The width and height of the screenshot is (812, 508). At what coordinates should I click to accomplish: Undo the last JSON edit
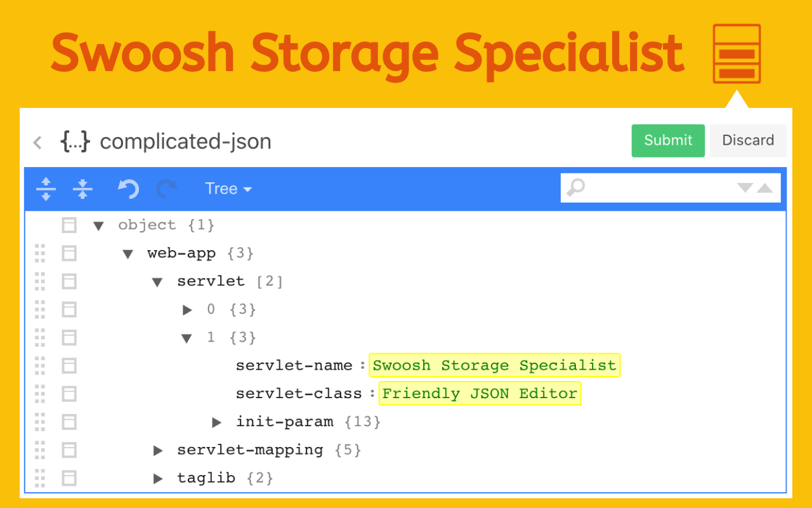tap(128, 189)
